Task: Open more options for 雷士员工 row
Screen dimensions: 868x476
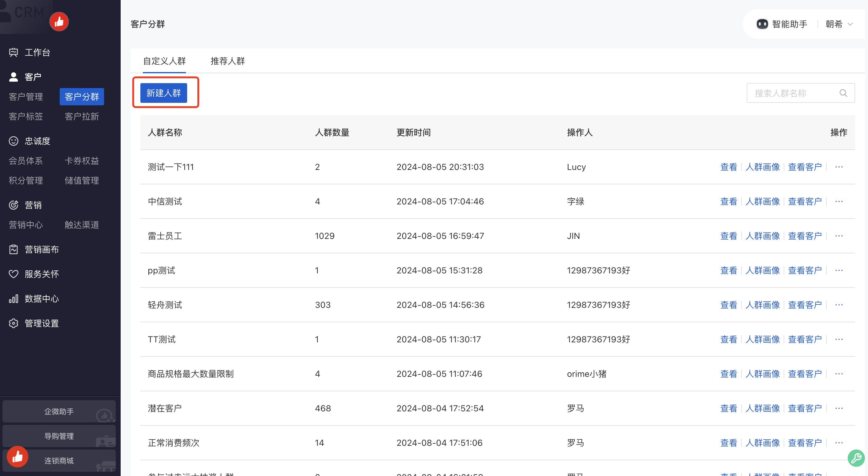Action: pos(839,236)
